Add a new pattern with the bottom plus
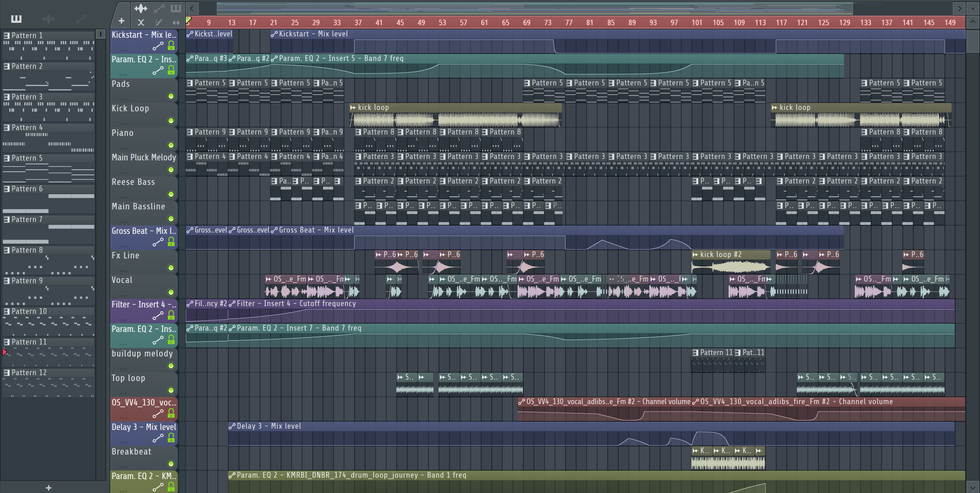This screenshot has width=980, height=493. pyautogui.click(x=48, y=488)
